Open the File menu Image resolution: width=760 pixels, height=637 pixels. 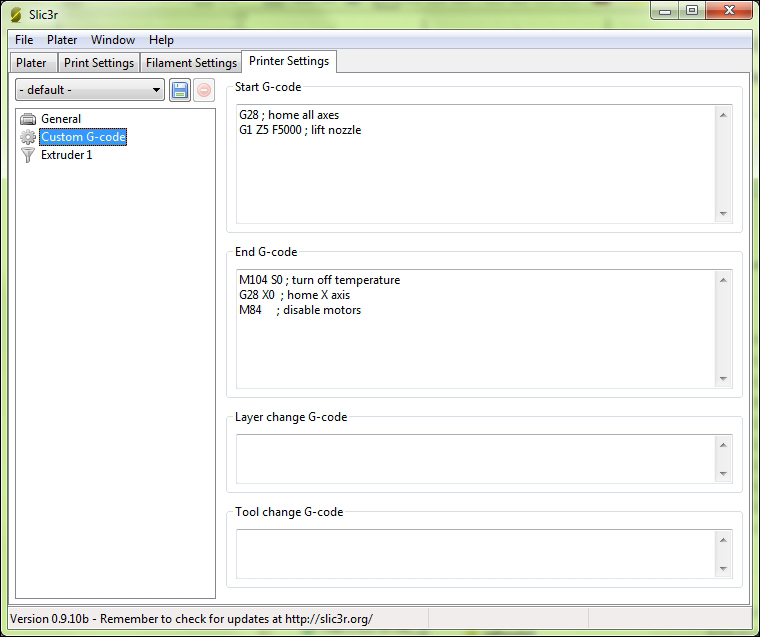(24, 40)
